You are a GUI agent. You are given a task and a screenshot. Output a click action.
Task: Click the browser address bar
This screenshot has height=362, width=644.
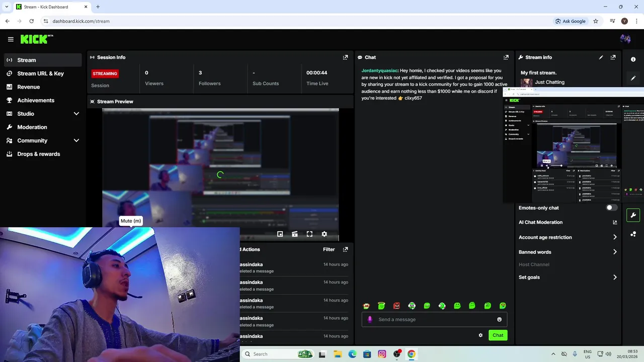click(297, 21)
